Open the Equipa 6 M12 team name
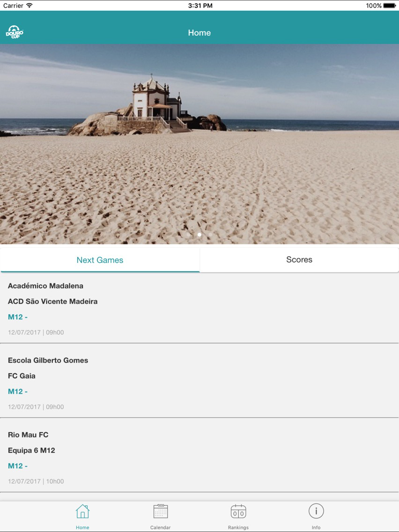Viewport: 399px width, 532px height. pos(31,450)
